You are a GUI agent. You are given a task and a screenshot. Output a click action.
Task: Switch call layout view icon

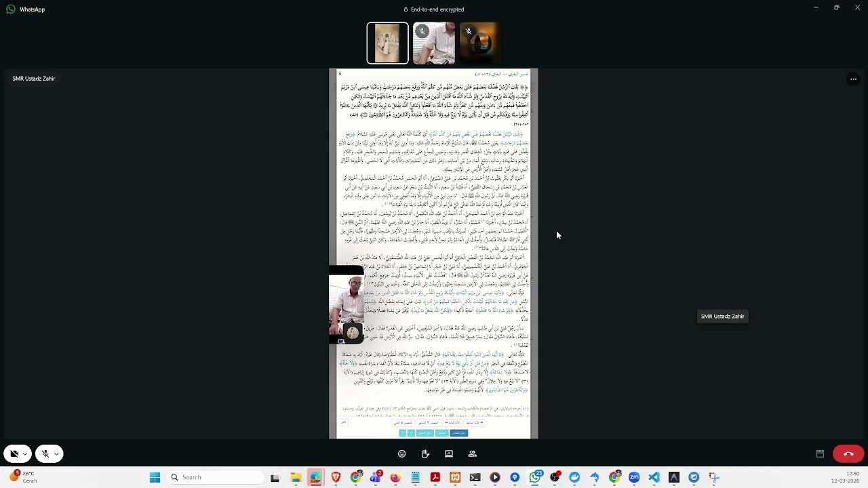pos(820,453)
